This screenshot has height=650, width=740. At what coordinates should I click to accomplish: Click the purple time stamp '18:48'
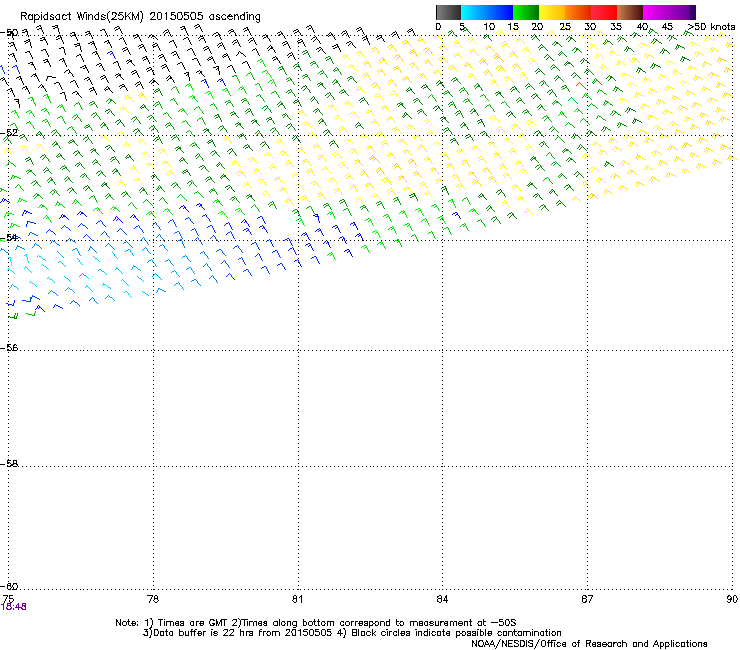point(14,607)
